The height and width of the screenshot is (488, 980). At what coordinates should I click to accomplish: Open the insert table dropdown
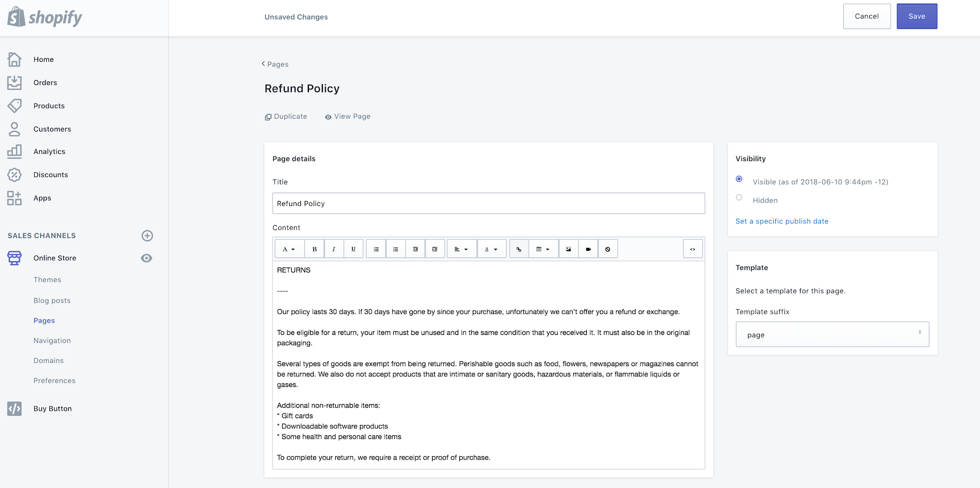[543, 249]
